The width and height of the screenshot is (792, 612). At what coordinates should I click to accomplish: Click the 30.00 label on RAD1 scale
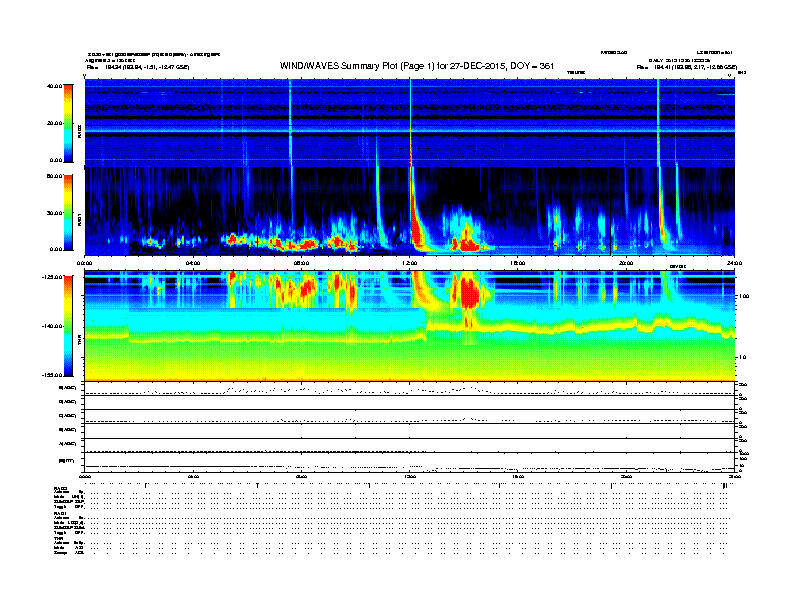tap(54, 213)
